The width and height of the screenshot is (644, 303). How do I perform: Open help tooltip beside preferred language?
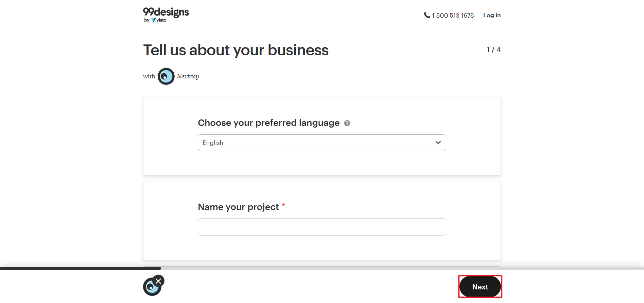[x=347, y=123]
